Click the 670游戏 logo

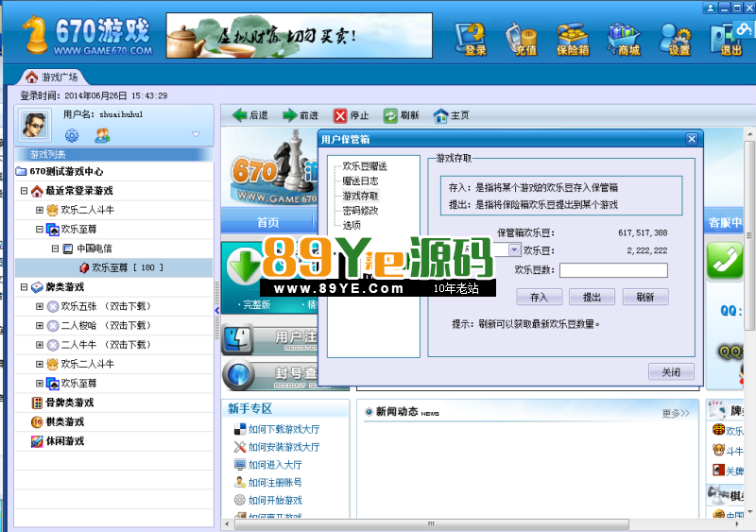89,35
